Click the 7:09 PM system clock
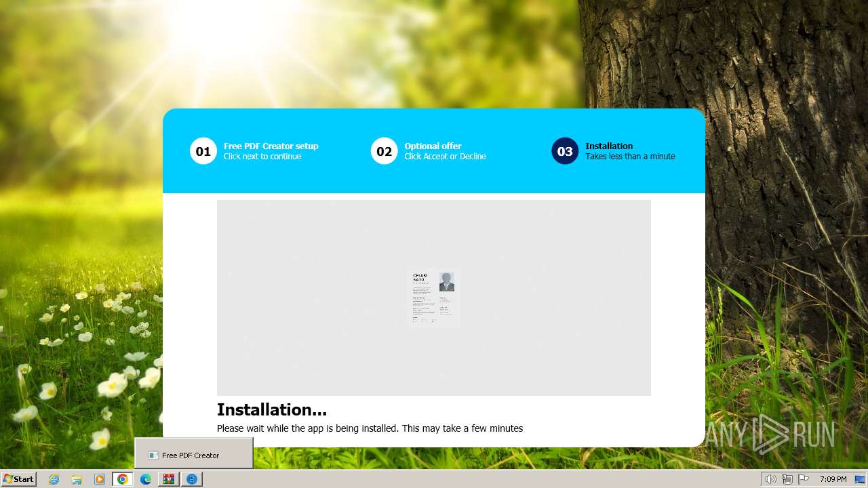 pos(833,479)
